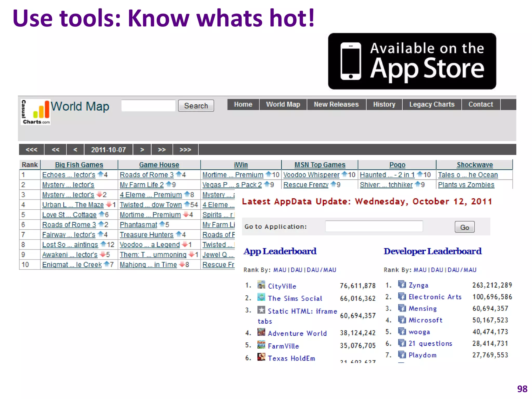Click the 2011-10-07 date label

point(108,150)
